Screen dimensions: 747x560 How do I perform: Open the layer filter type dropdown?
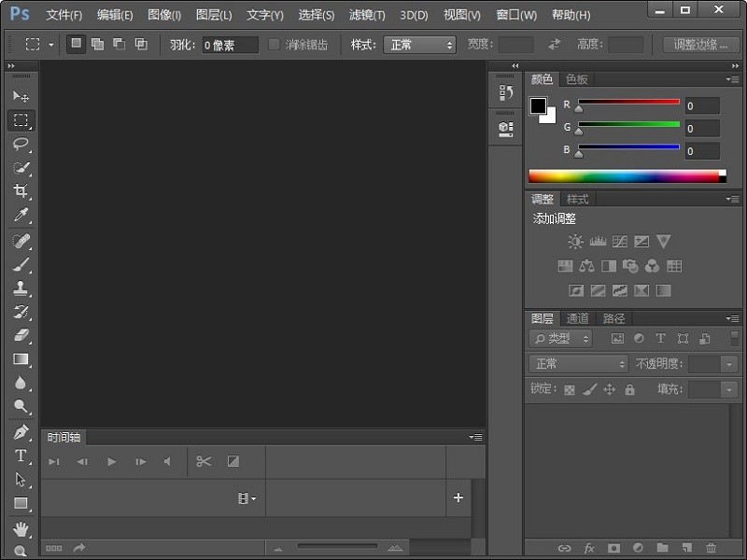click(x=559, y=338)
